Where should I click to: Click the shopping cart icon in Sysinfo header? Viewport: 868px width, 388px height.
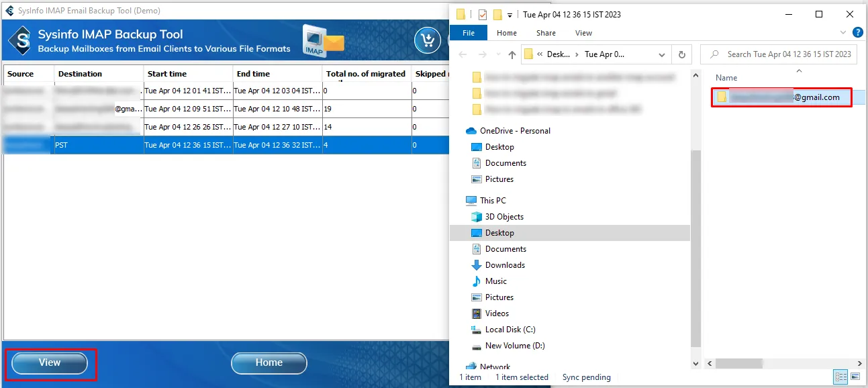pyautogui.click(x=428, y=40)
